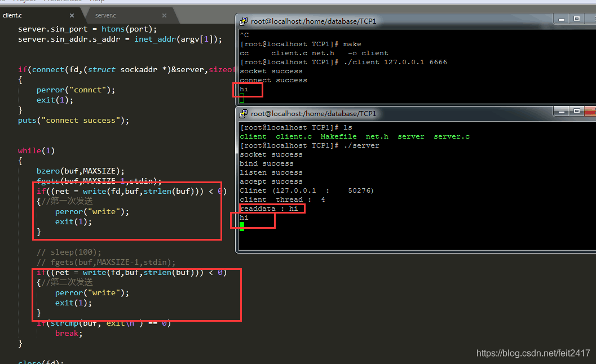Click listen success in the bottom terminal
The width and height of the screenshot is (596, 364).
coord(271,173)
